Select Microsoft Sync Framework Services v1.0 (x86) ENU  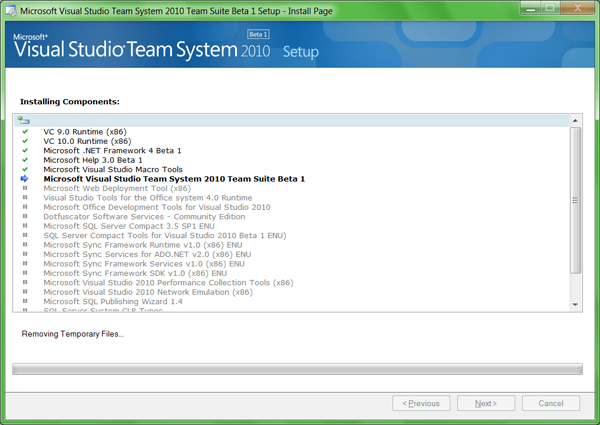tap(144, 264)
